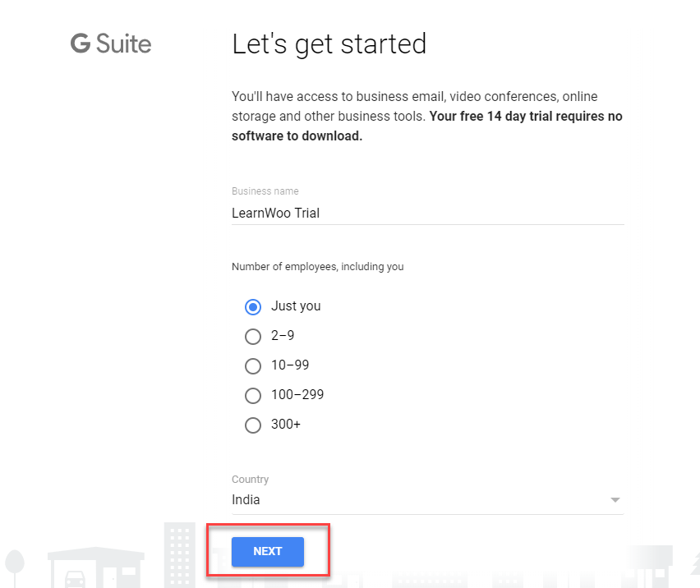Pick the 100–299 employees option
The image size is (700, 588).
click(253, 395)
